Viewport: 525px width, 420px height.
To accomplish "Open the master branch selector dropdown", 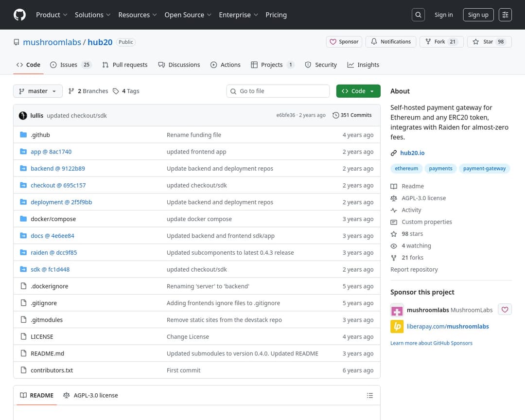I will coord(38,91).
